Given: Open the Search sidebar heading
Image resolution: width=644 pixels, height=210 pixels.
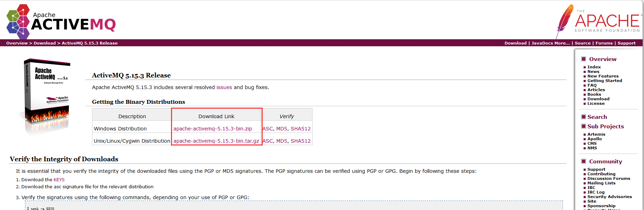Looking at the screenshot, I should [597, 117].
